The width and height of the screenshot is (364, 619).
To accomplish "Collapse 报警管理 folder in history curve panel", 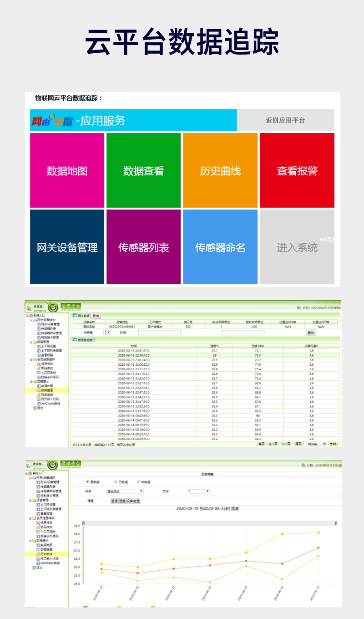I will click(x=30, y=500).
